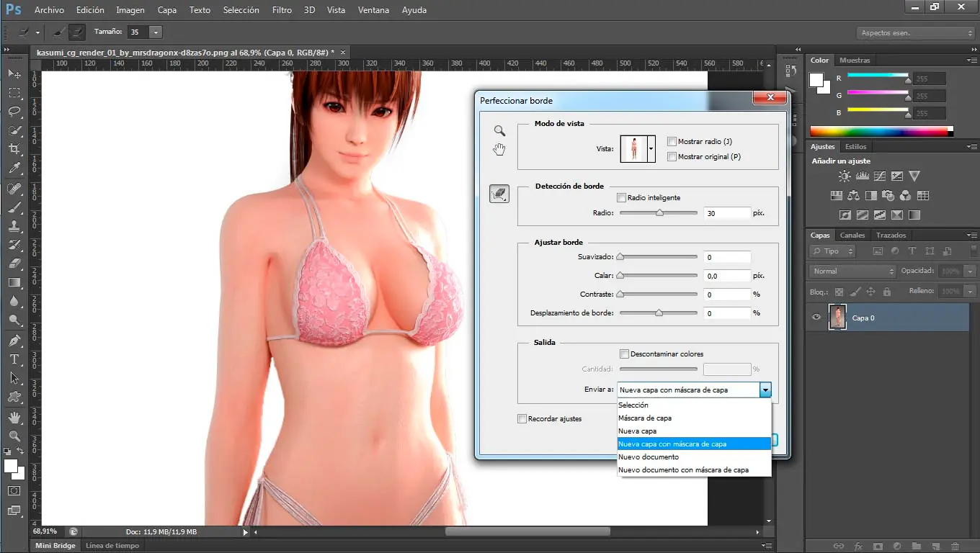Add a Levels adjustment

(861, 176)
